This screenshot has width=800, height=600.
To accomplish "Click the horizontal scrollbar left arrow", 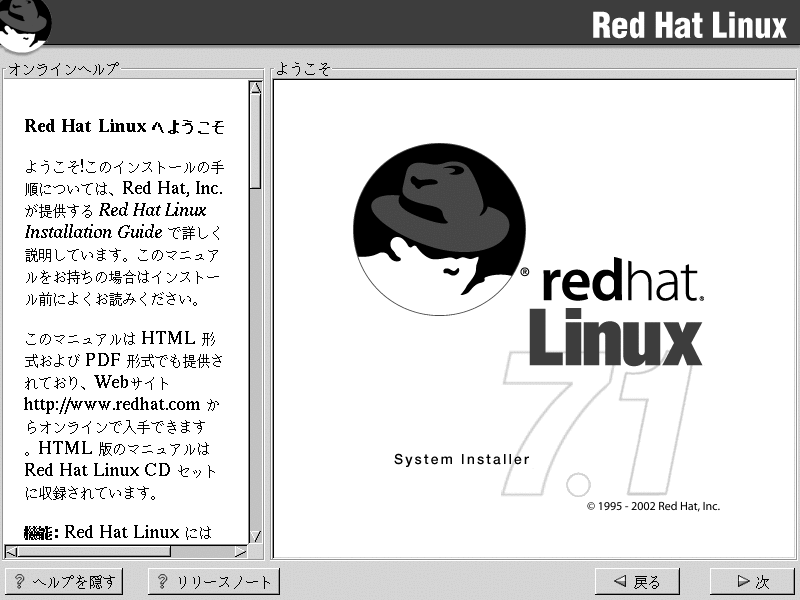I will click(11, 551).
